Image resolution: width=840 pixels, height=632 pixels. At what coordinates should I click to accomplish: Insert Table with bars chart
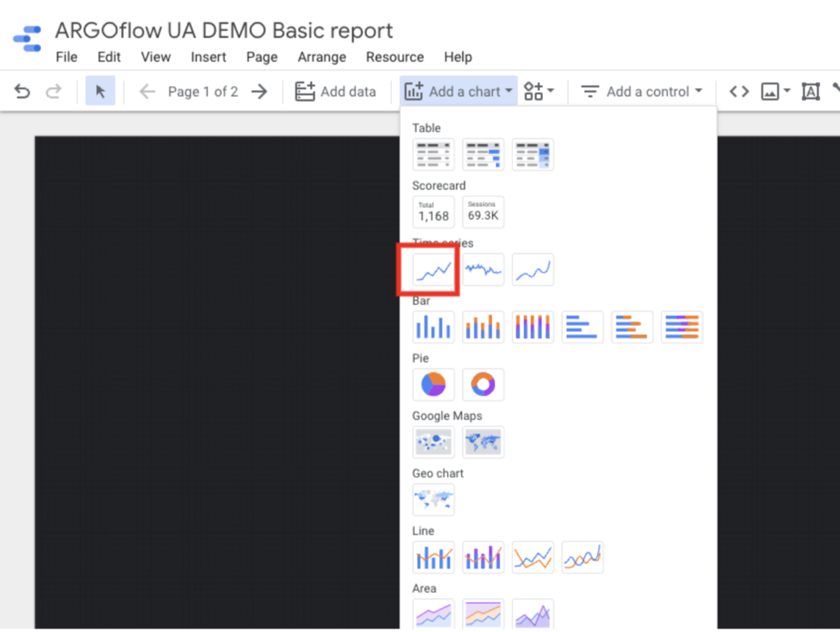coord(483,154)
